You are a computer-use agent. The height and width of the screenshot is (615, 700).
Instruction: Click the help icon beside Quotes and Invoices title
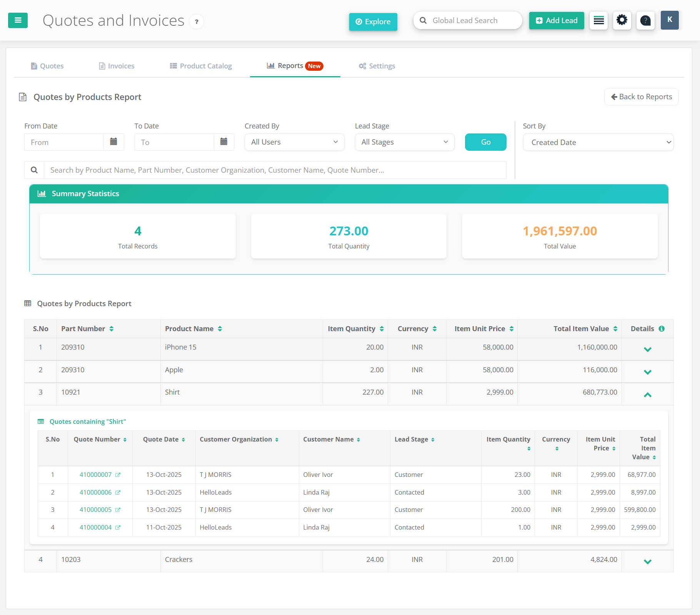[x=197, y=22]
